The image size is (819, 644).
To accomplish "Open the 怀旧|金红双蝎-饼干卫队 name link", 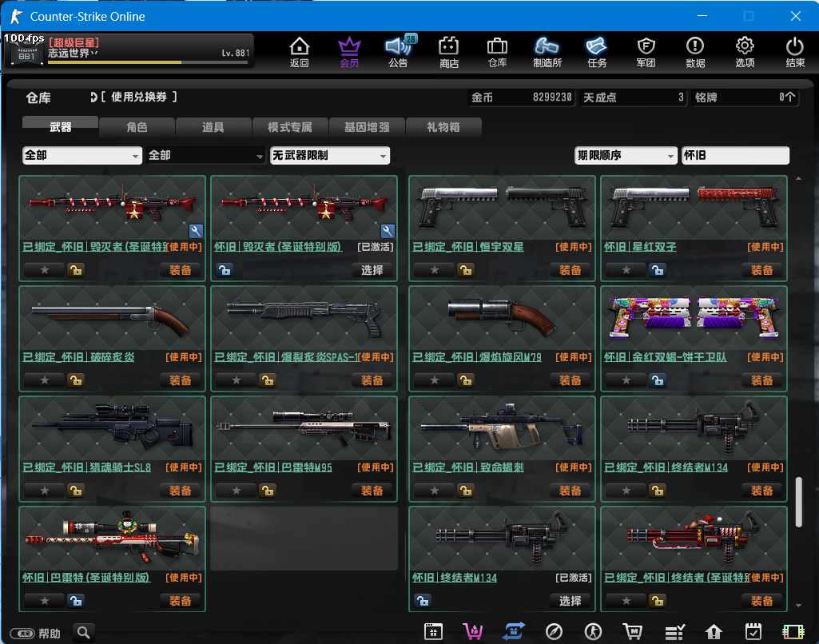I will [665, 356].
